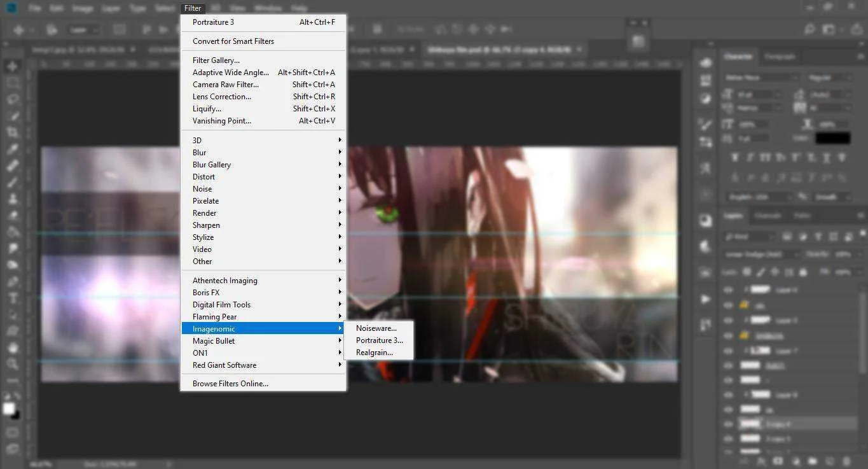Toggle Faux Bold in Character panel

pyautogui.click(x=735, y=157)
